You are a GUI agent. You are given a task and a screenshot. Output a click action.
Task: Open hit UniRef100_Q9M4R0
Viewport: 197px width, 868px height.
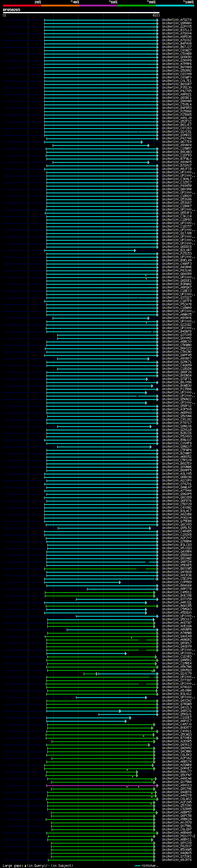(x=177, y=23)
